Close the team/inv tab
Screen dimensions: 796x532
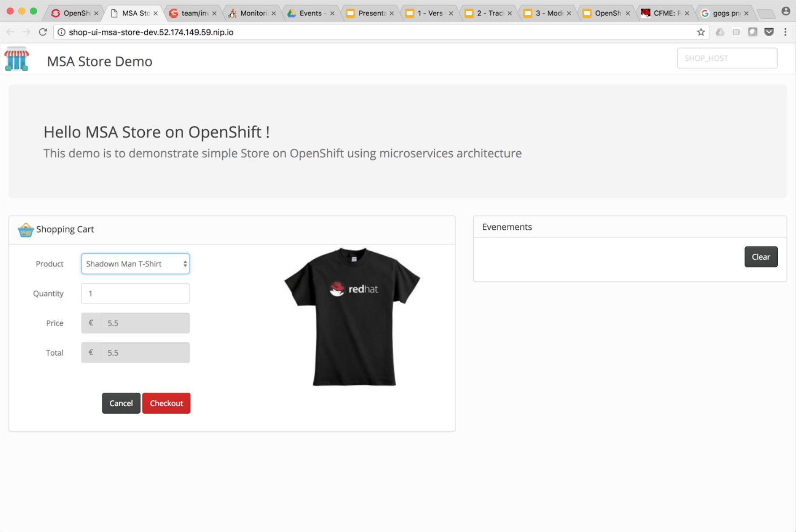[214, 13]
